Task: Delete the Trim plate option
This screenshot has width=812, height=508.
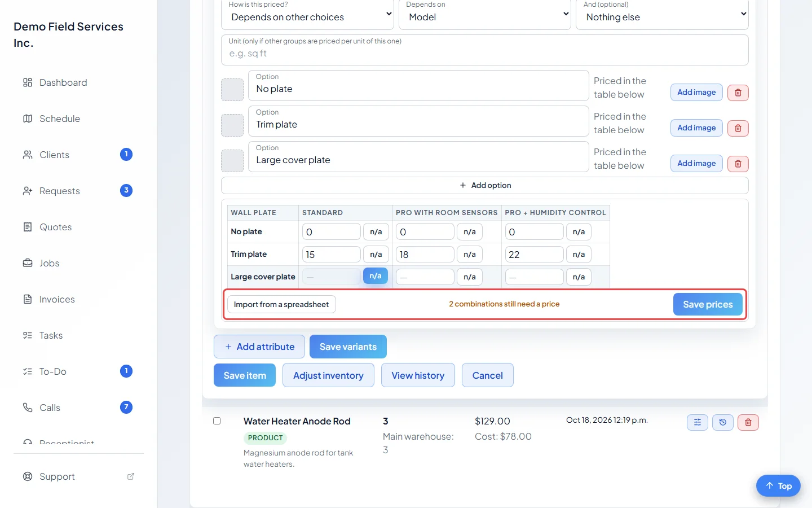Action: pyautogui.click(x=738, y=128)
